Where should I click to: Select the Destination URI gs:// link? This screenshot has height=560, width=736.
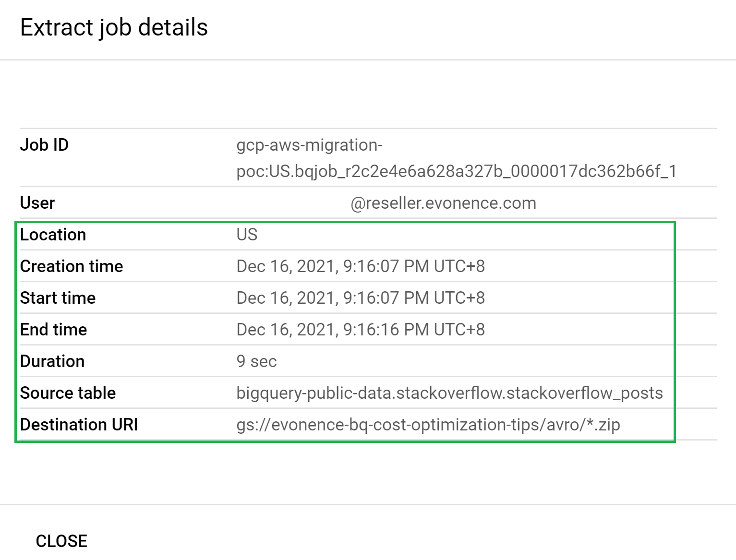[x=429, y=424]
